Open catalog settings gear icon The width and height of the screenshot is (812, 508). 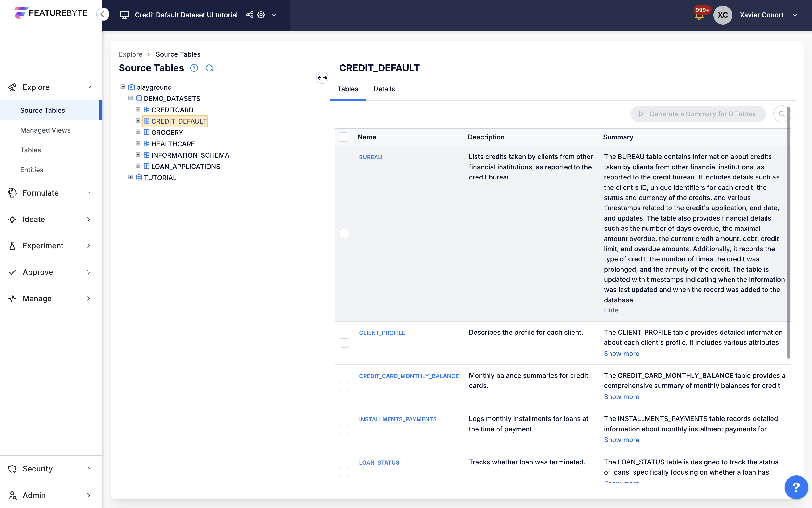(261, 15)
